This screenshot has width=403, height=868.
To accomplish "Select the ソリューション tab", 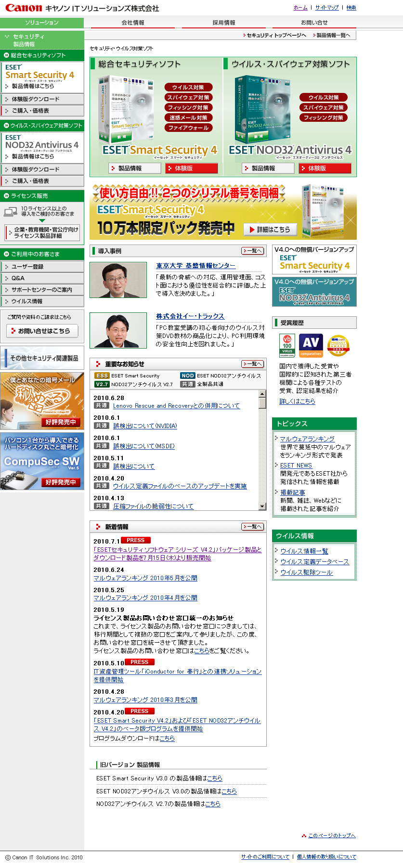I will [x=42, y=23].
